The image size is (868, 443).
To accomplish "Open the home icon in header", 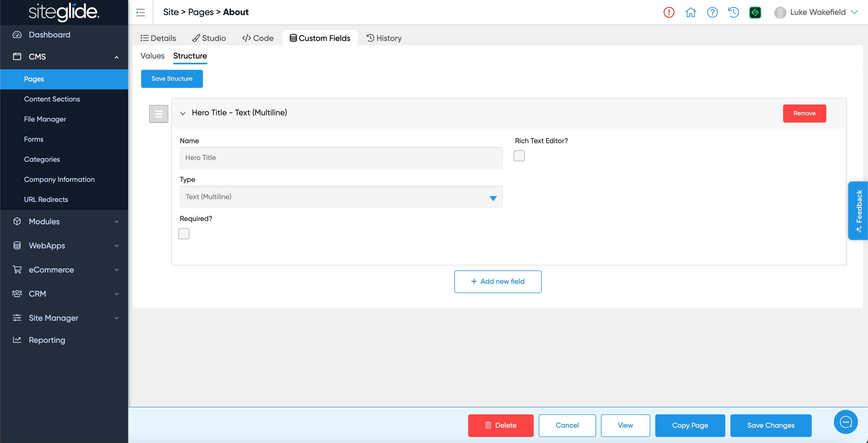I will coord(690,13).
